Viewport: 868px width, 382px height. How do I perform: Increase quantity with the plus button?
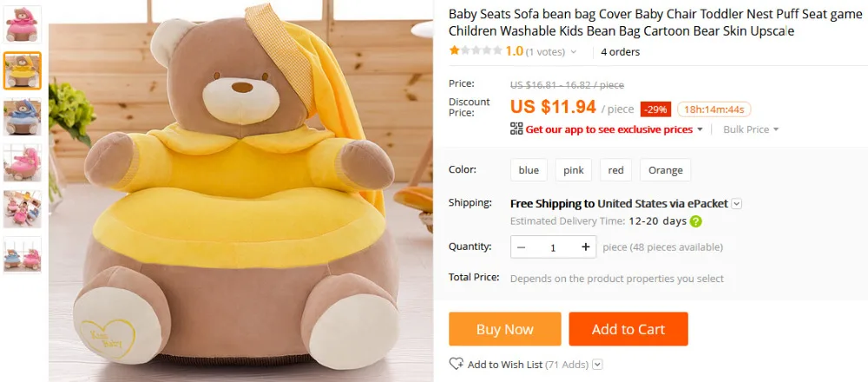coord(586,247)
